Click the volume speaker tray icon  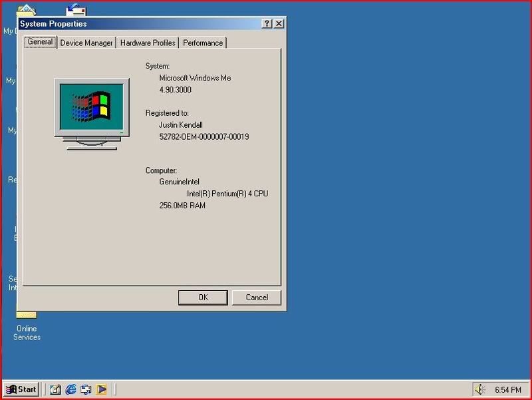pyautogui.click(x=479, y=389)
